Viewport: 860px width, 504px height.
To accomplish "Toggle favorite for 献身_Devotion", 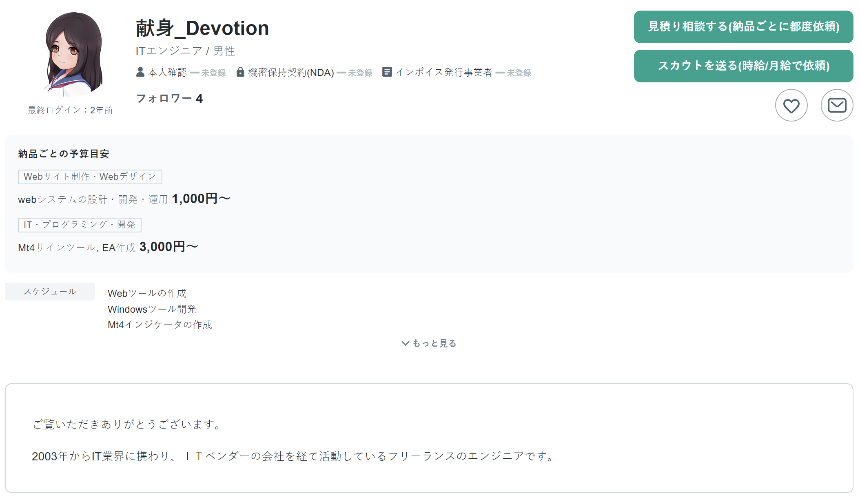I will (791, 105).
